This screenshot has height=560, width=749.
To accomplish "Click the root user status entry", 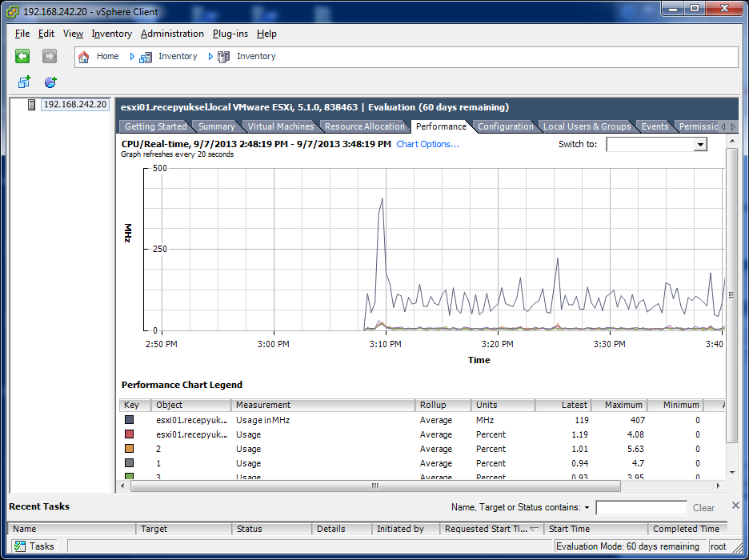I will click(x=718, y=546).
